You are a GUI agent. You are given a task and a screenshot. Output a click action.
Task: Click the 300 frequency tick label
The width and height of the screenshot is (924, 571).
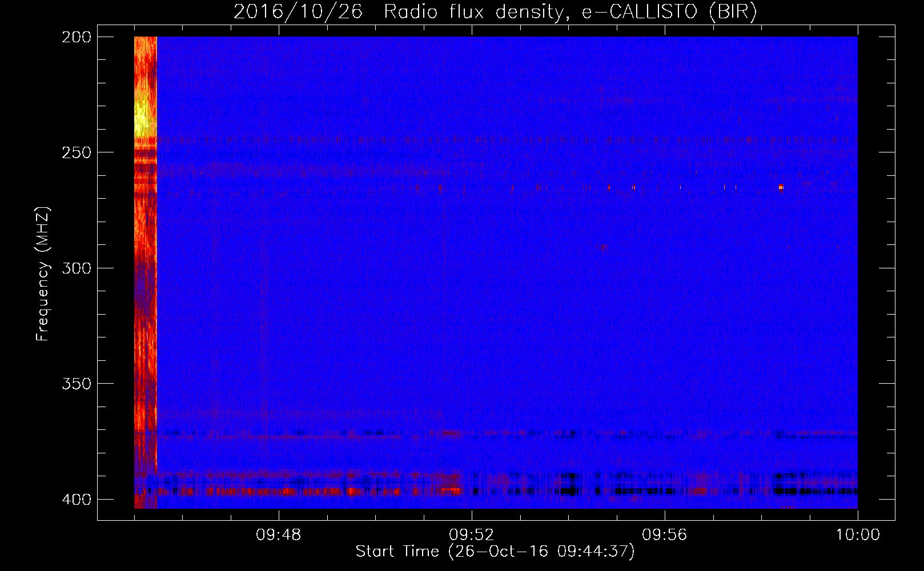[77, 268]
